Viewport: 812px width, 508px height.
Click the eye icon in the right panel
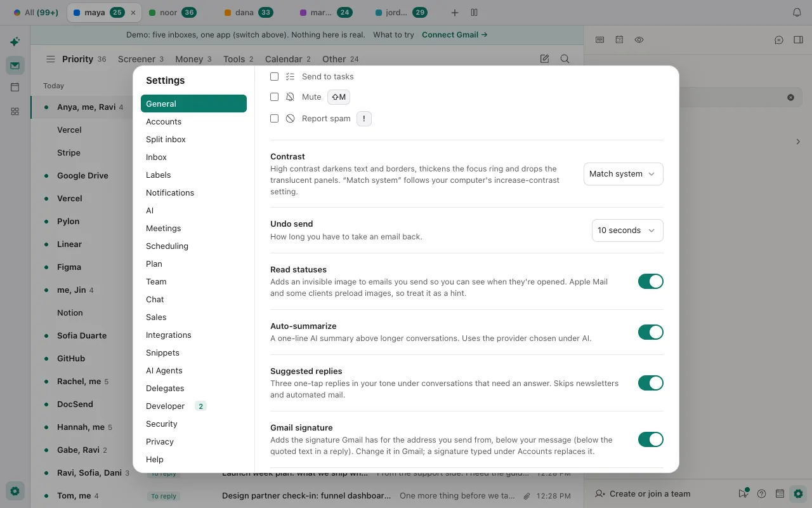pos(639,40)
